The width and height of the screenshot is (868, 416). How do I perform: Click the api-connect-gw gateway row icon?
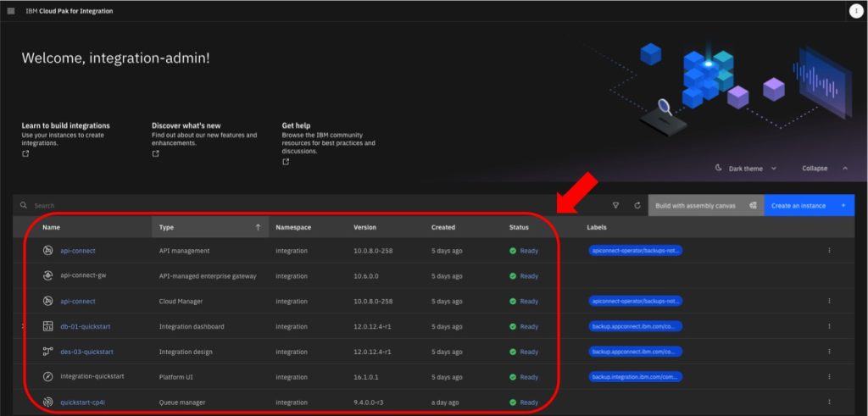[x=48, y=275]
